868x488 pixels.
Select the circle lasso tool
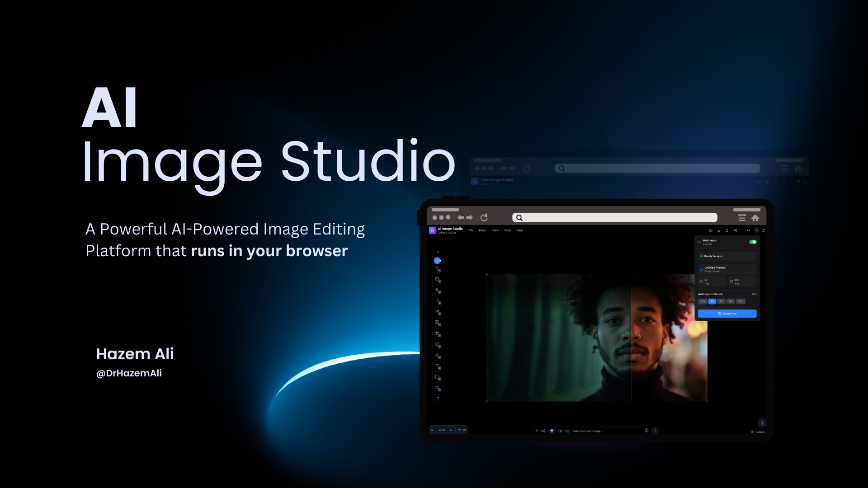coord(438,345)
